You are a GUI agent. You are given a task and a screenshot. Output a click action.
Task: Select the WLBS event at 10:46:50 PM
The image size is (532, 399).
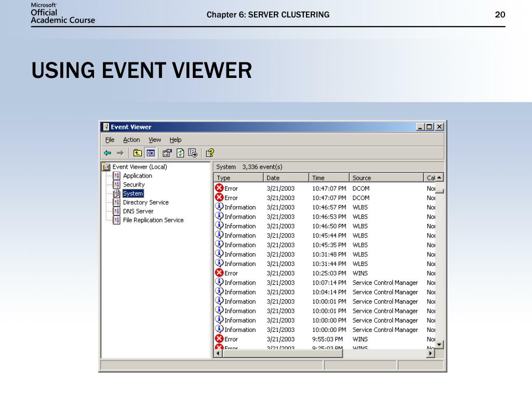click(x=325, y=226)
